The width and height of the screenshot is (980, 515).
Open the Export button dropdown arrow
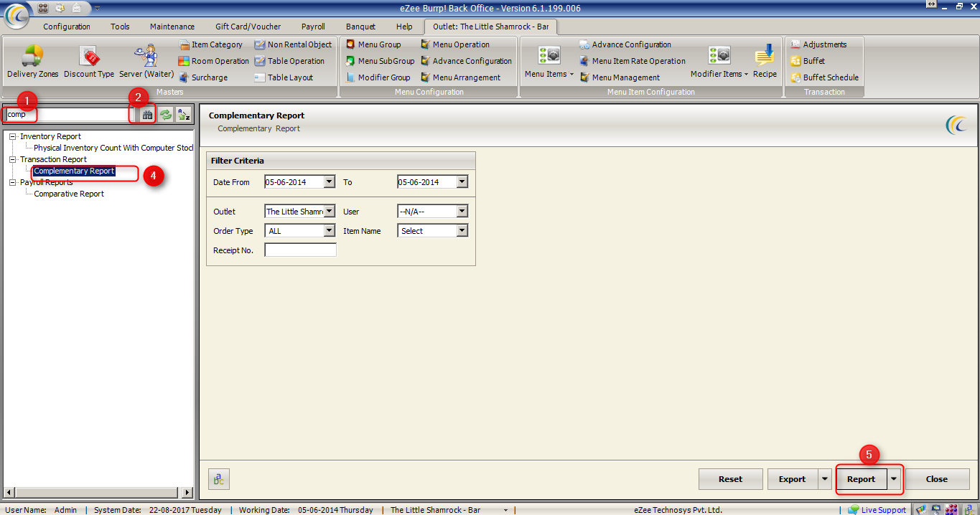tap(823, 479)
